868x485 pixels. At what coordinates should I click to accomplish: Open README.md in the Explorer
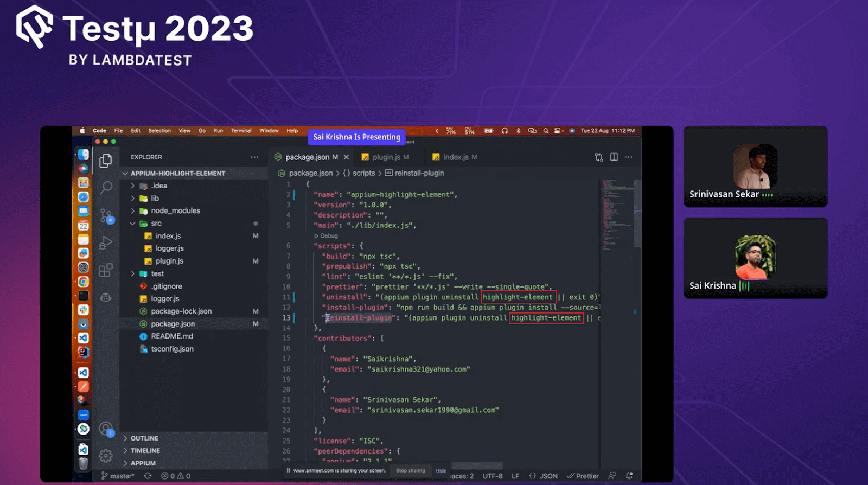click(172, 336)
